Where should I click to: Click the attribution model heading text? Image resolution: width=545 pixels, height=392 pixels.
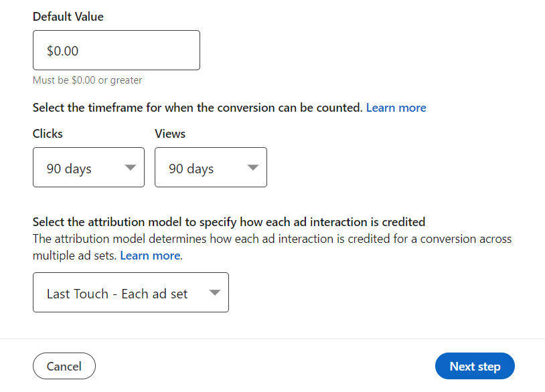pos(229,222)
